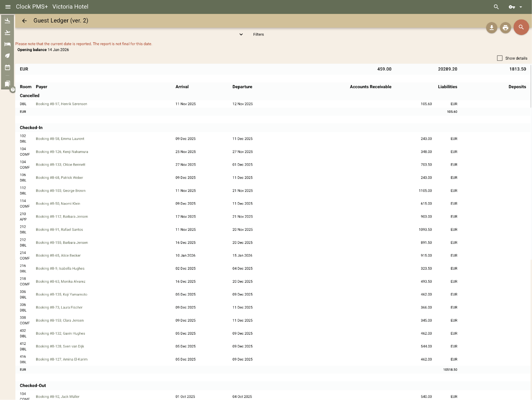Click the back arrow on Guest Ledger

point(24,21)
